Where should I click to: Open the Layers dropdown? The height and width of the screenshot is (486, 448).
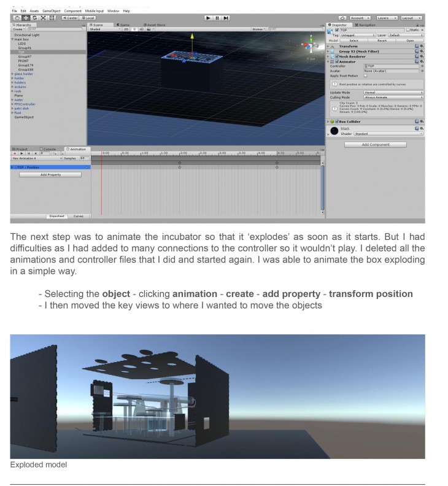(x=387, y=18)
